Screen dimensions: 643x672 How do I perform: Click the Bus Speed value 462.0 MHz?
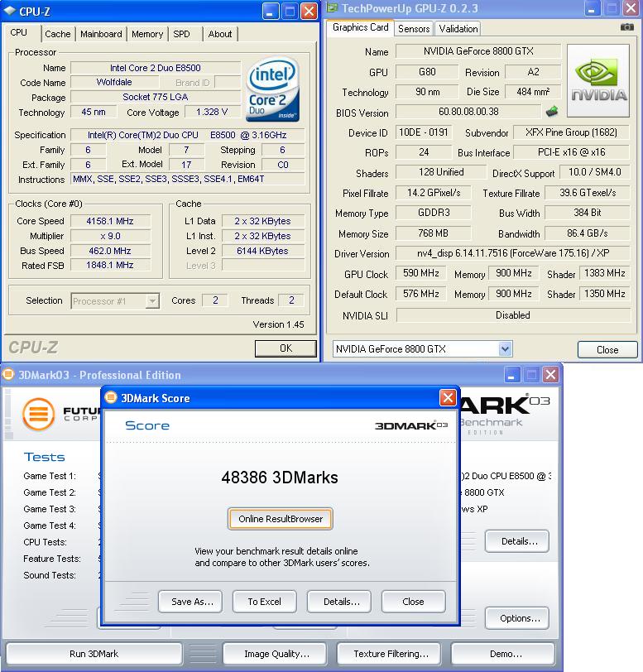tap(111, 251)
